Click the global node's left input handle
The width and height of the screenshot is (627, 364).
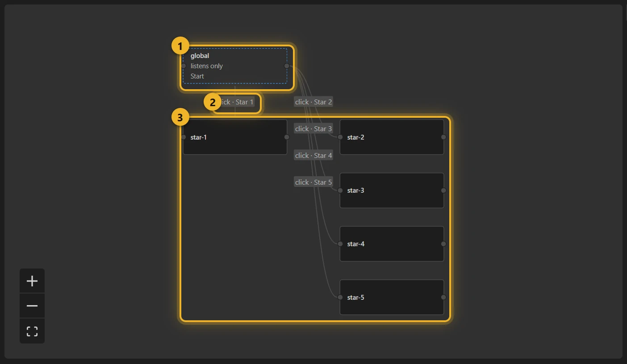tap(184, 66)
